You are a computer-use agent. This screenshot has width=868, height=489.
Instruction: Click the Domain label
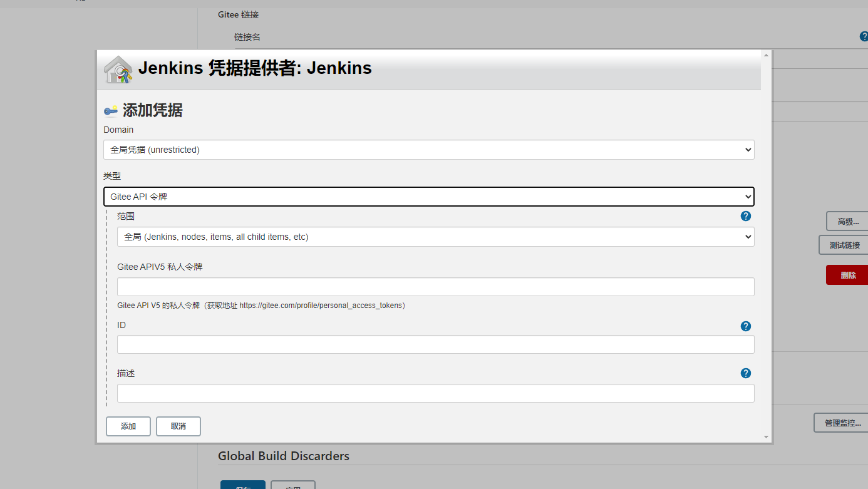point(118,130)
